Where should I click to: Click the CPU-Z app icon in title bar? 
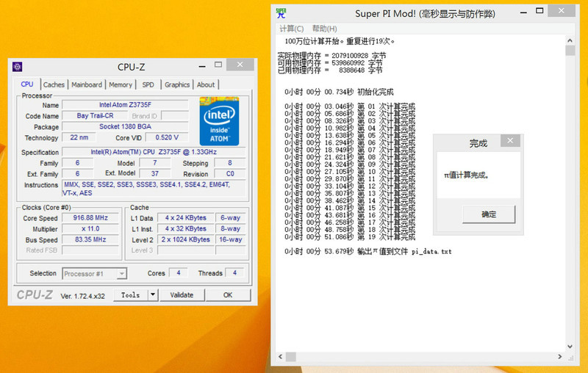point(17,67)
